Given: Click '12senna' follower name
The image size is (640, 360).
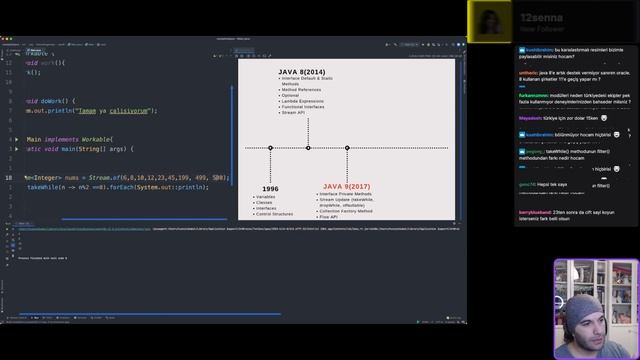Looking at the screenshot, I should (542, 18).
